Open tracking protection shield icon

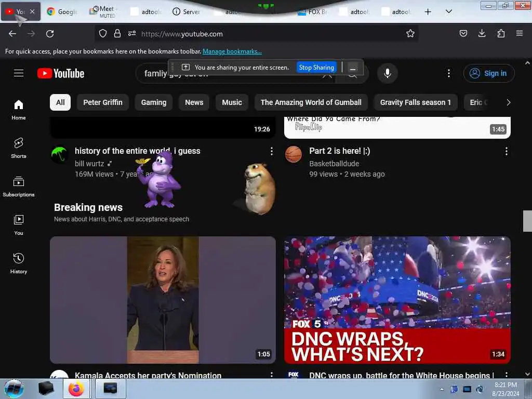click(103, 34)
